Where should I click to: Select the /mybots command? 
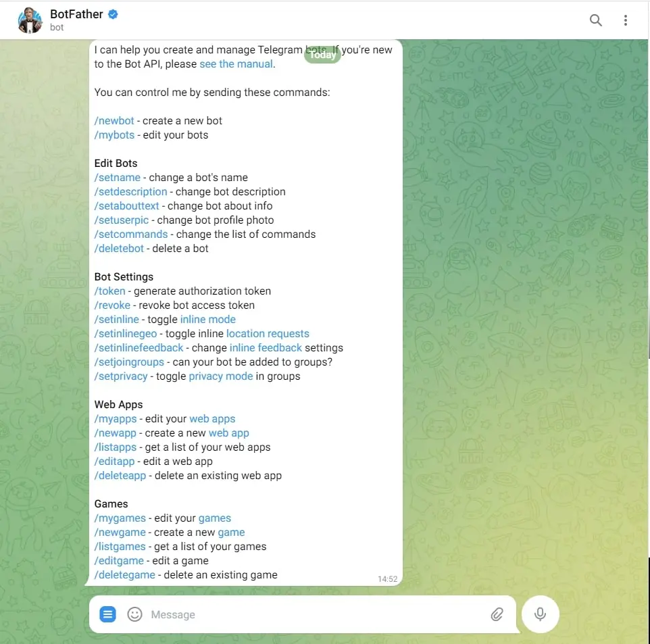114,134
